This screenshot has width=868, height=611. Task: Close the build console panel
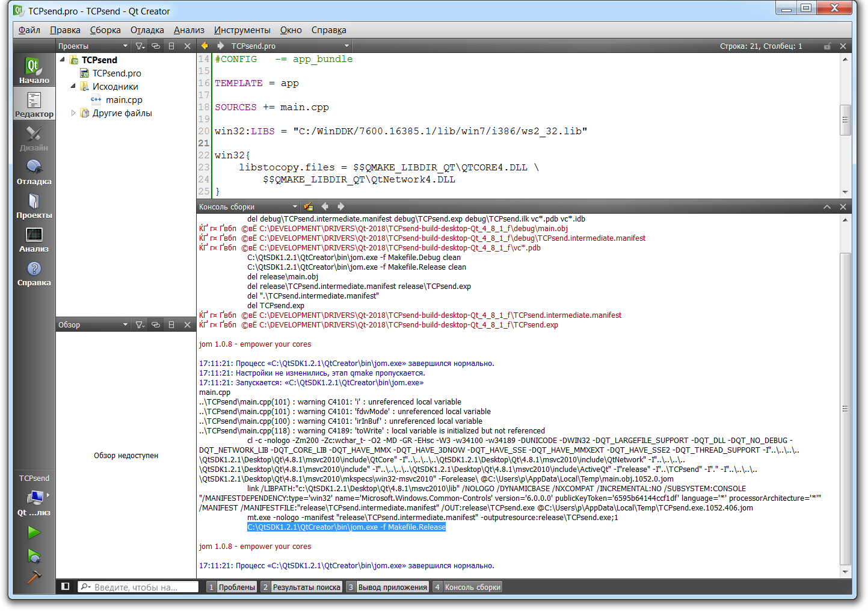coord(843,206)
